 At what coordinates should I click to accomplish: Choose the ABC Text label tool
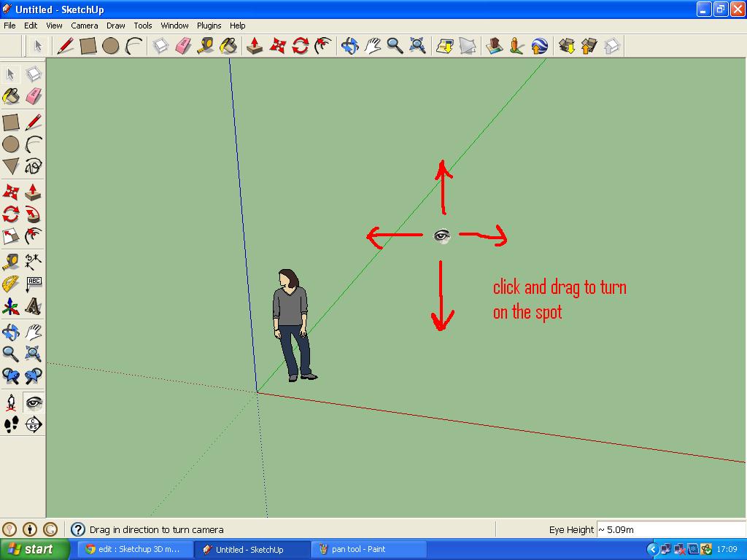(34, 284)
